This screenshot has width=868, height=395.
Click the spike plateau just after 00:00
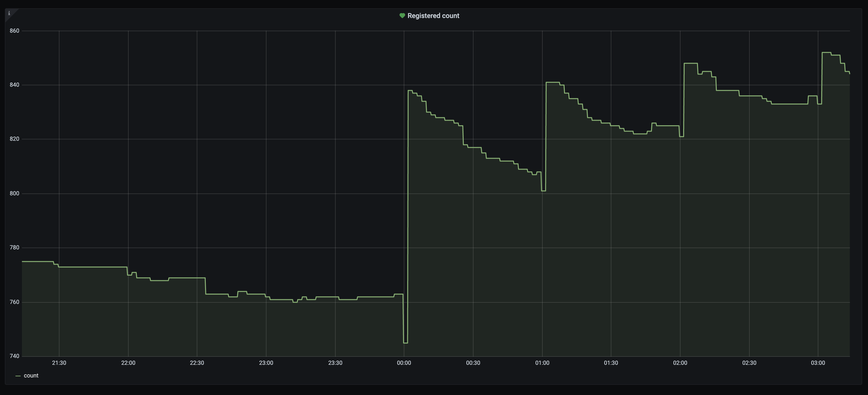[410, 90]
